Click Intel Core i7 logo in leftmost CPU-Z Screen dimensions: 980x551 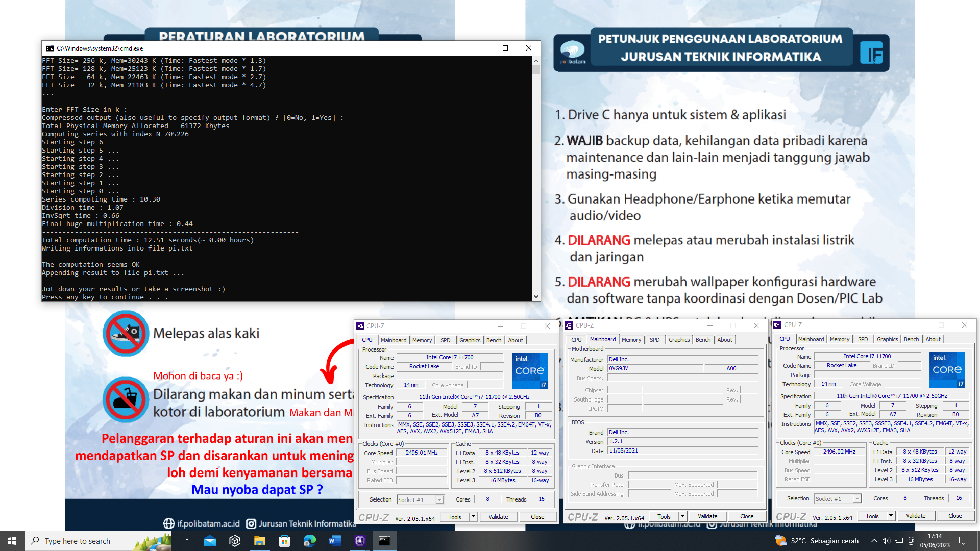click(530, 371)
